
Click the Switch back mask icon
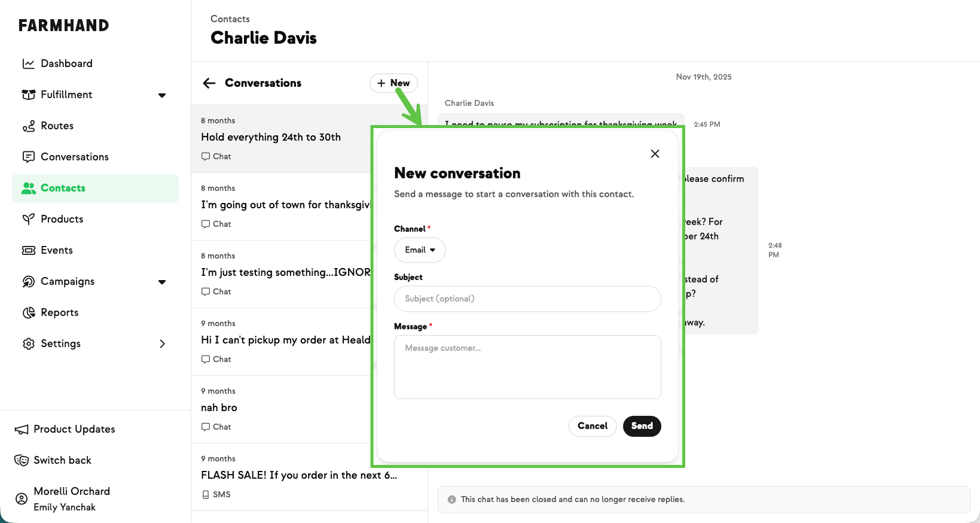coord(22,460)
